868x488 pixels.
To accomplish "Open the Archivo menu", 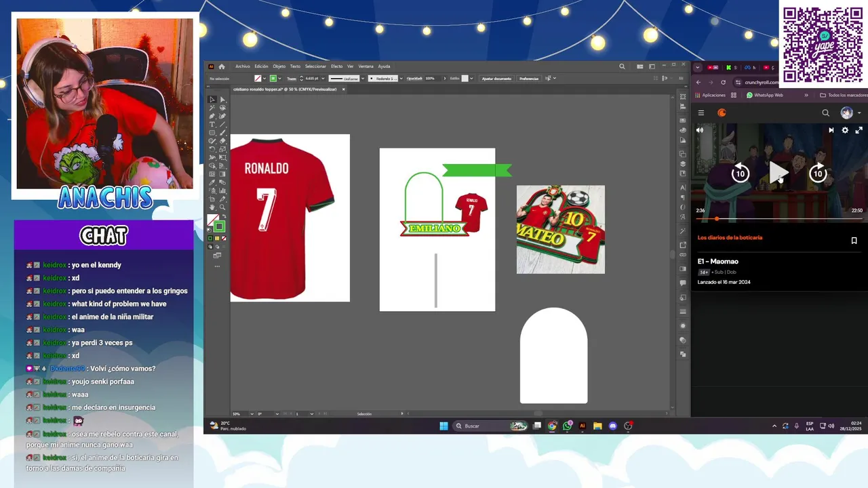I will pyautogui.click(x=242, y=66).
